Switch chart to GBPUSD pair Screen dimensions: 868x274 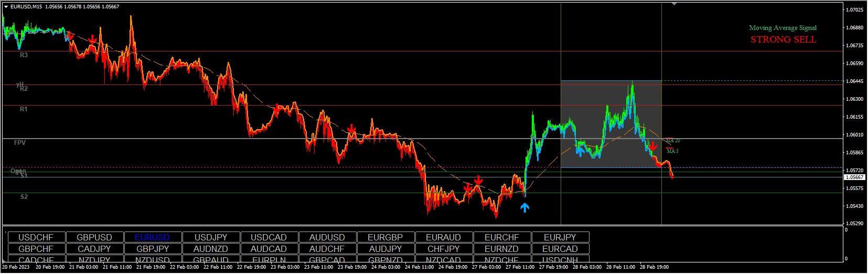click(x=94, y=237)
